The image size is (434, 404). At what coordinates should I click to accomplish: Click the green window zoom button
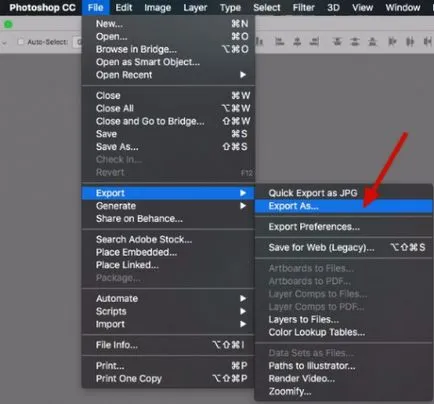(8, 24)
